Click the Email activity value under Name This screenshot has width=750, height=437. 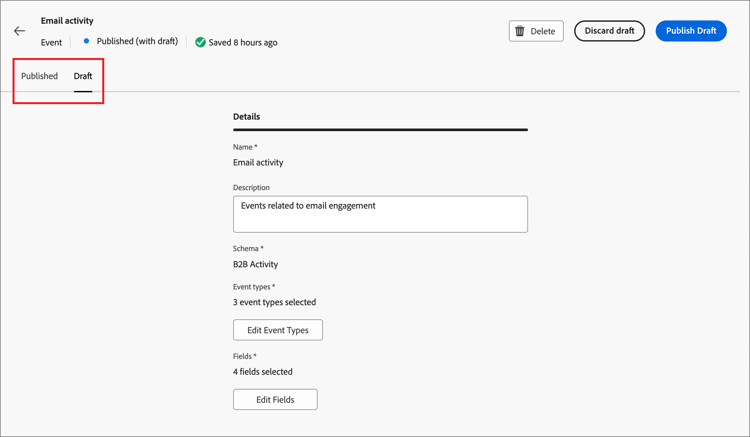coord(258,163)
